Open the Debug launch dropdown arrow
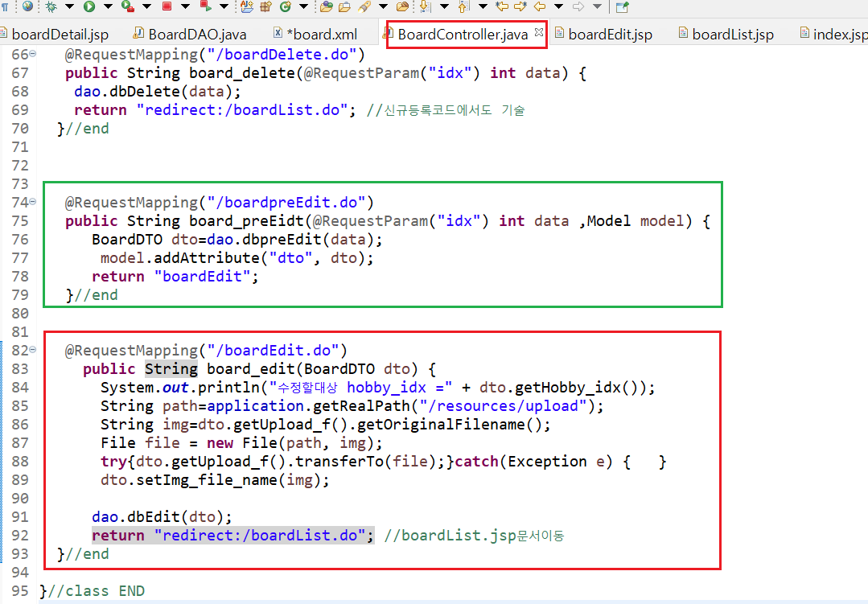 (x=70, y=6)
